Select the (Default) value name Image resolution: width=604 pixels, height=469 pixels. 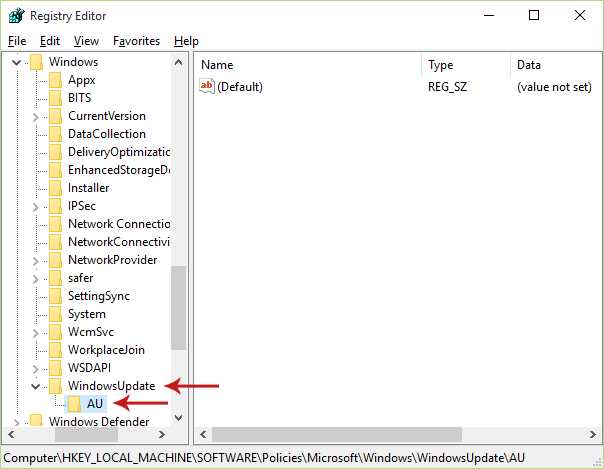point(240,87)
